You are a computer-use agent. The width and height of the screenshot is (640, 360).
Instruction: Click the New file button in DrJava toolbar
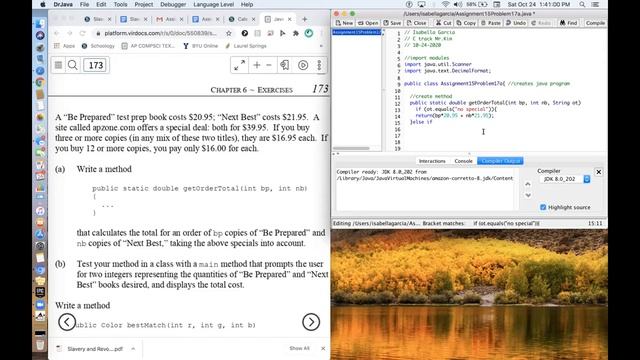(344, 23)
